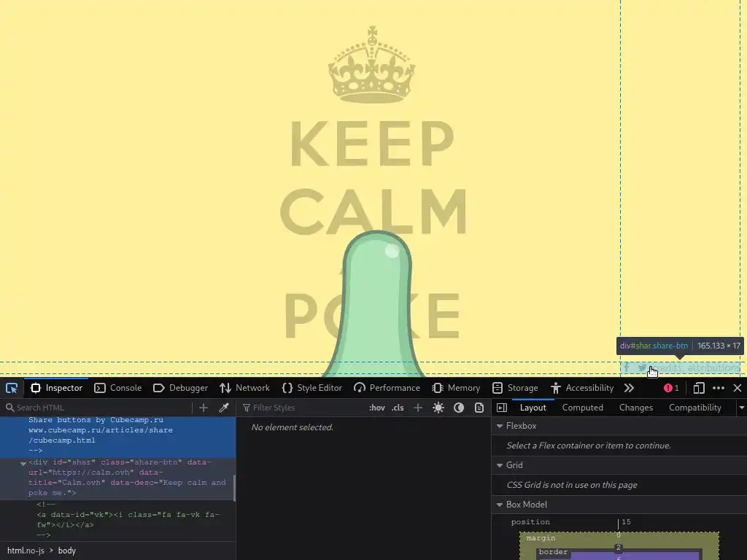This screenshot has width=747, height=560.
Task: Click the credits, attributions link
Action: click(695, 367)
